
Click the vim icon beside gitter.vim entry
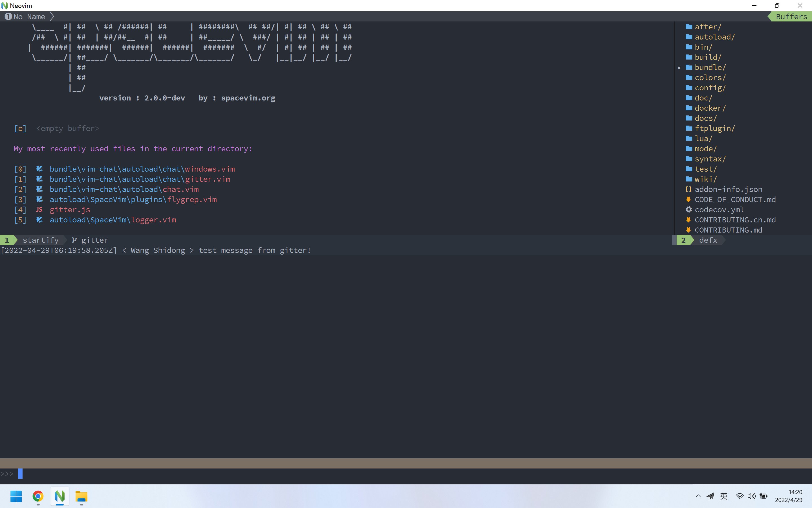39,179
